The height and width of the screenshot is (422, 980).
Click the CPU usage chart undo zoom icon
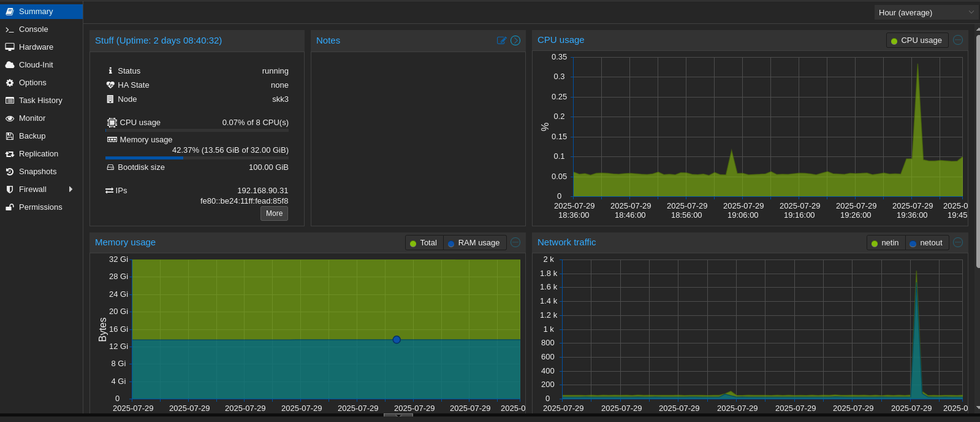coord(958,40)
